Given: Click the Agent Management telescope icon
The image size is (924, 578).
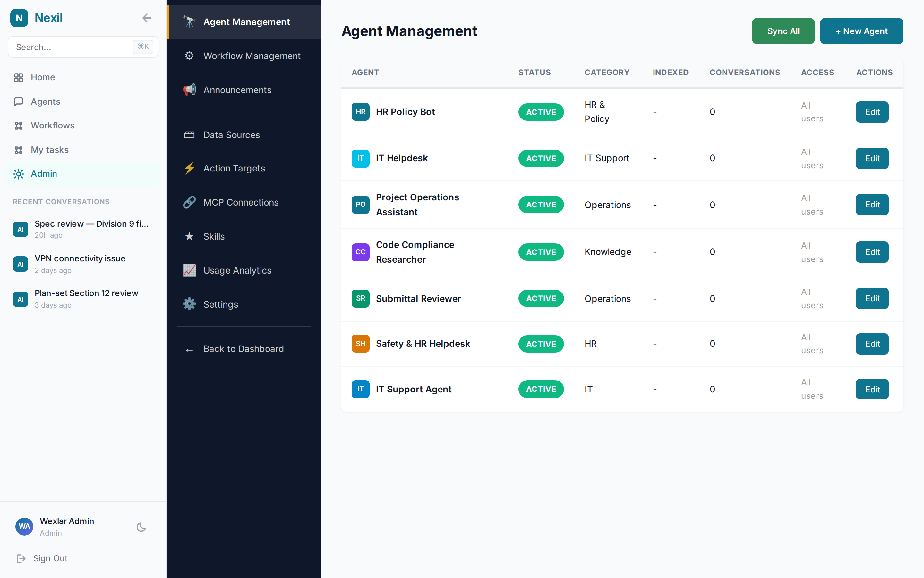Looking at the screenshot, I should 189,22.
